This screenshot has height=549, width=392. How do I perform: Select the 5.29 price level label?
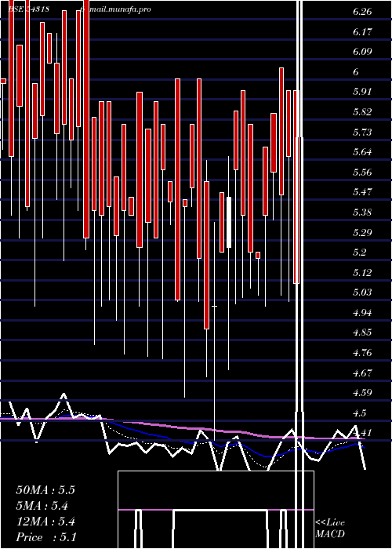point(362,232)
